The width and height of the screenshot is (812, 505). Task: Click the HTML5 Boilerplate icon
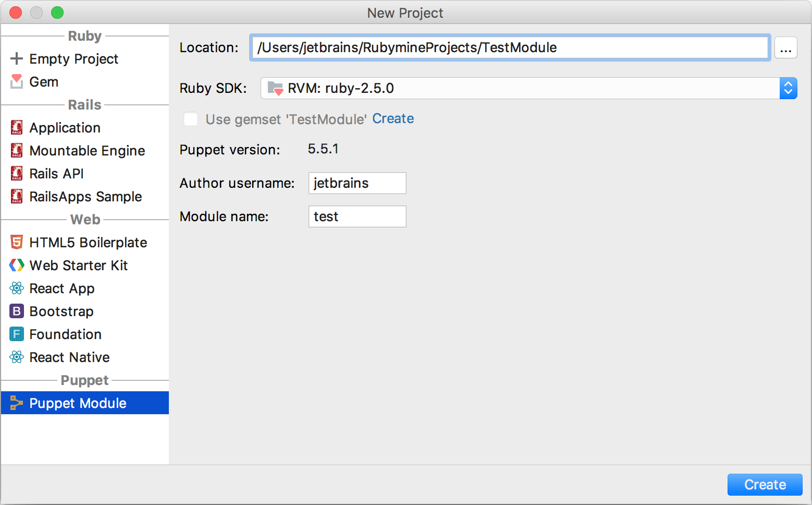point(16,242)
